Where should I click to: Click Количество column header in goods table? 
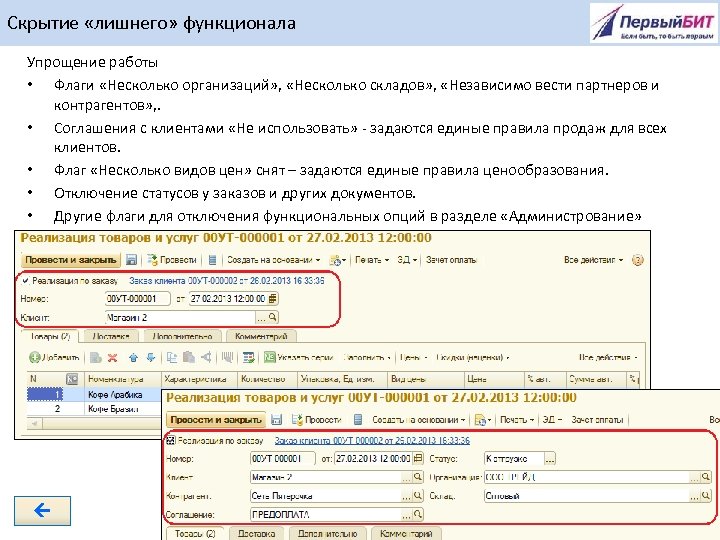267,379
